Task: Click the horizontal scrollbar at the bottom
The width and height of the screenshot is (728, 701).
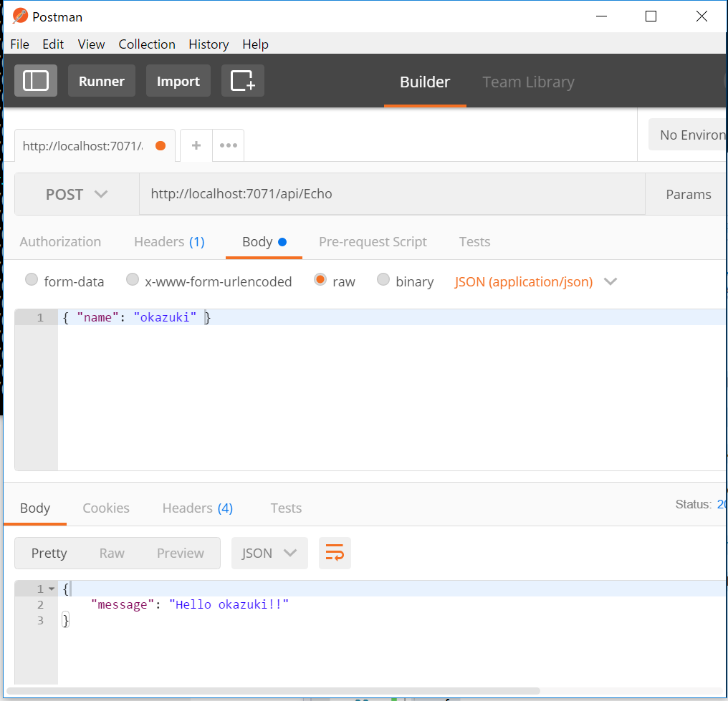Action: 273,691
